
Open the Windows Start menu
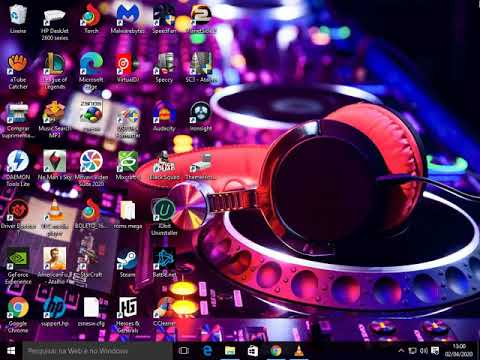click(11, 351)
